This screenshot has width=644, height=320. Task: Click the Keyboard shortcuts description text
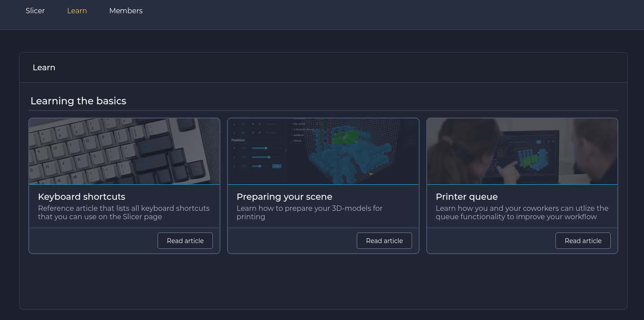[123, 213]
